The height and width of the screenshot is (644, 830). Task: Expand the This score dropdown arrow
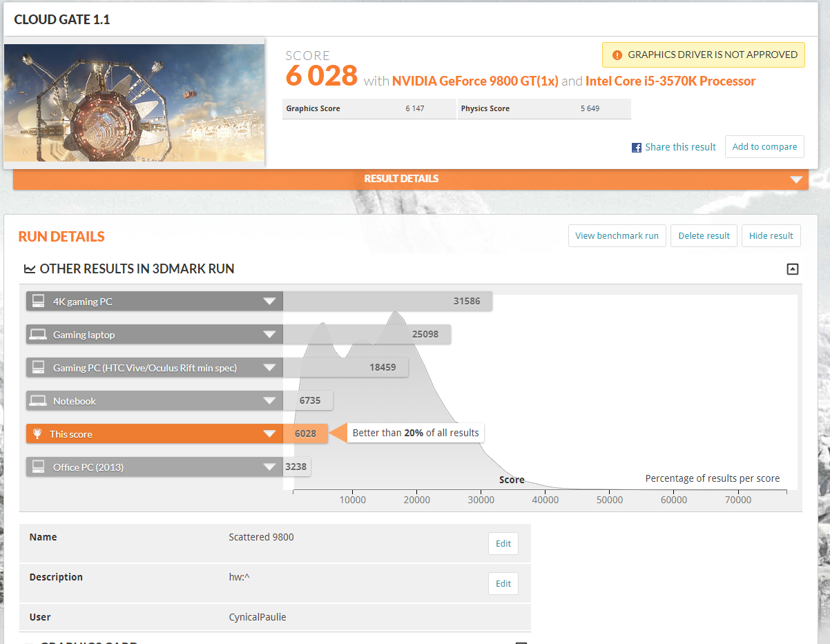(269, 434)
